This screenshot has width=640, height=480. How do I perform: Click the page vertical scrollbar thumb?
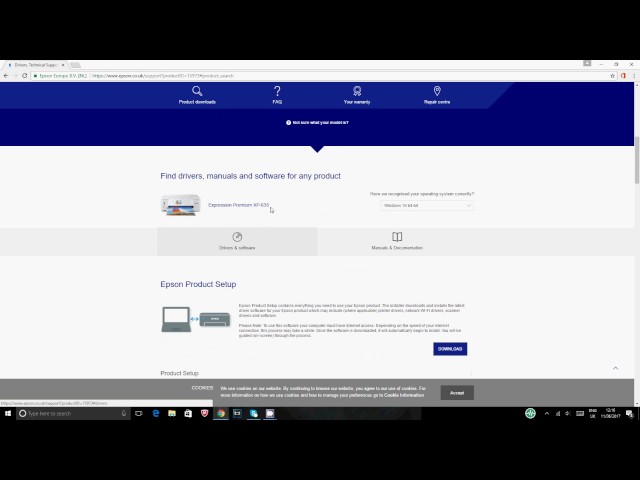(637, 160)
